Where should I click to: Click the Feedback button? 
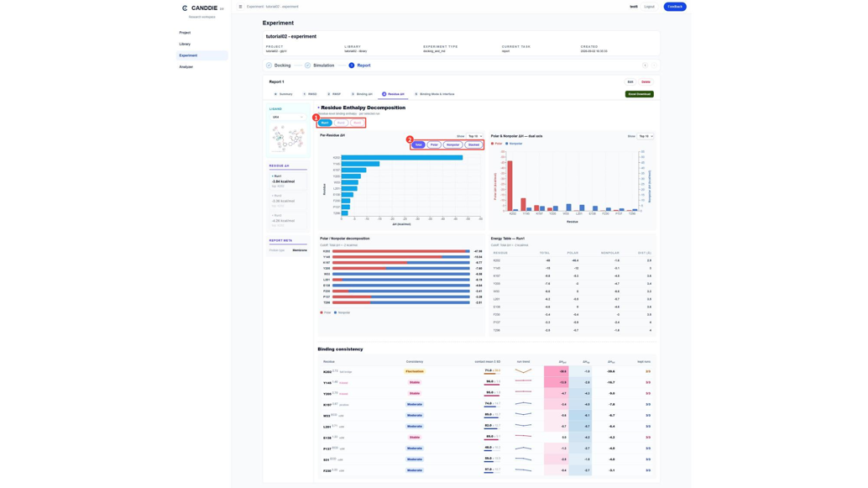click(675, 7)
